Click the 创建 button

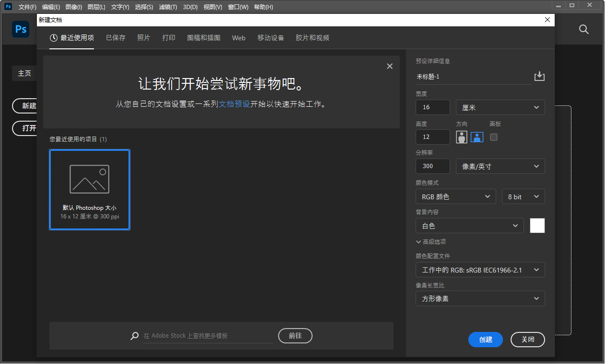click(x=485, y=340)
